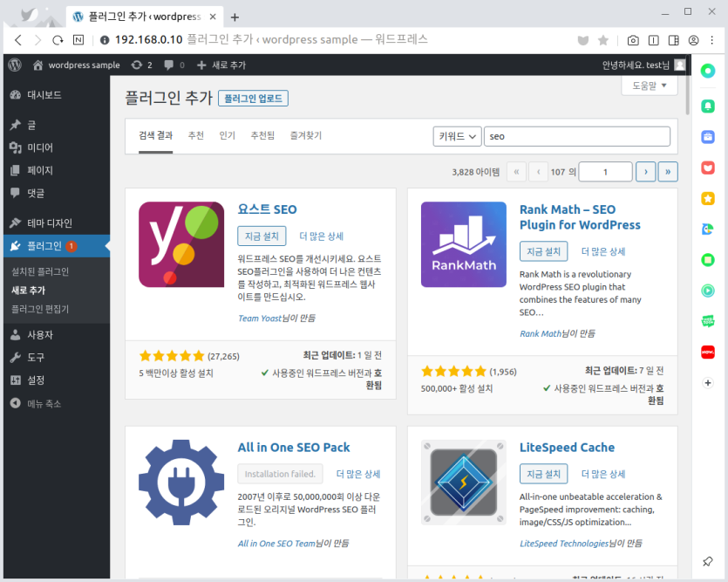Bookmark this page with the star icon
The width and height of the screenshot is (728, 582).
(603, 40)
